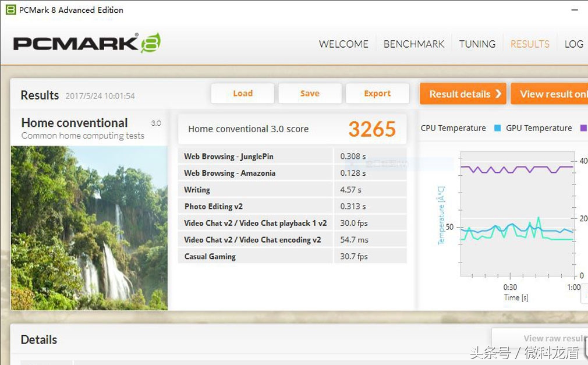This screenshot has height=365, width=588.
Task: Select Video Chat encoding v2 row
Action: pos(292,240)
